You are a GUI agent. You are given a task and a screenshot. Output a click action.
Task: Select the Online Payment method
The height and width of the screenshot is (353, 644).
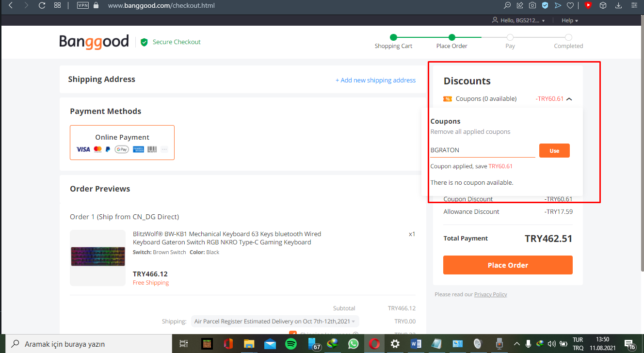[x=122, y=143]
